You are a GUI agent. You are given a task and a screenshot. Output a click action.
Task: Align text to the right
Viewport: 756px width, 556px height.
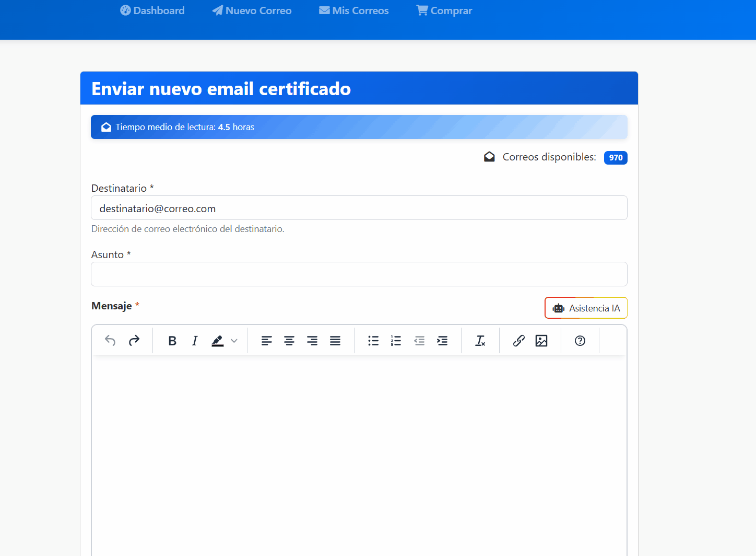[x=312, y=341]
